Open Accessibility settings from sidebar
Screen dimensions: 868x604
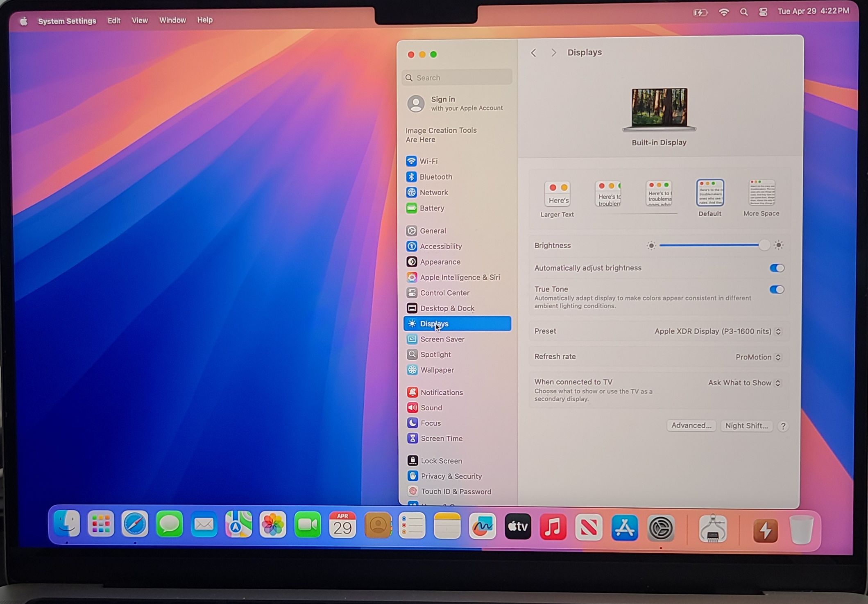[x=441, y=247]
